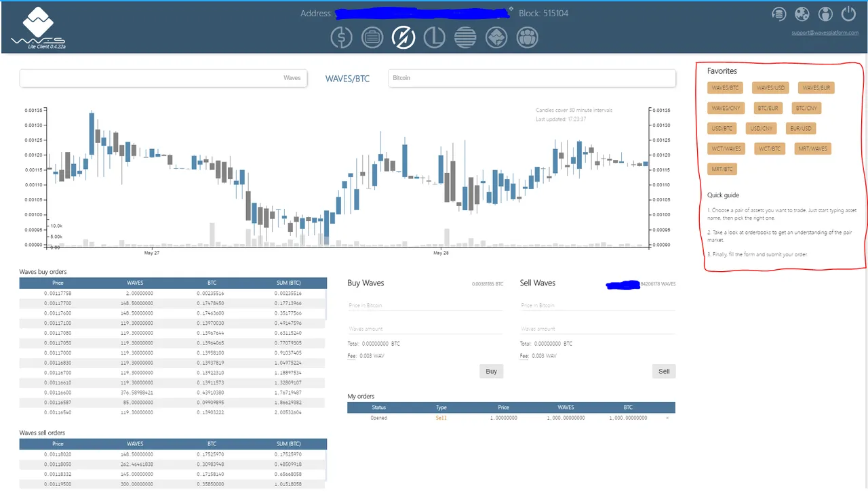Focus the Waves asset search field

pyautogui.click(x=163, y=78)
